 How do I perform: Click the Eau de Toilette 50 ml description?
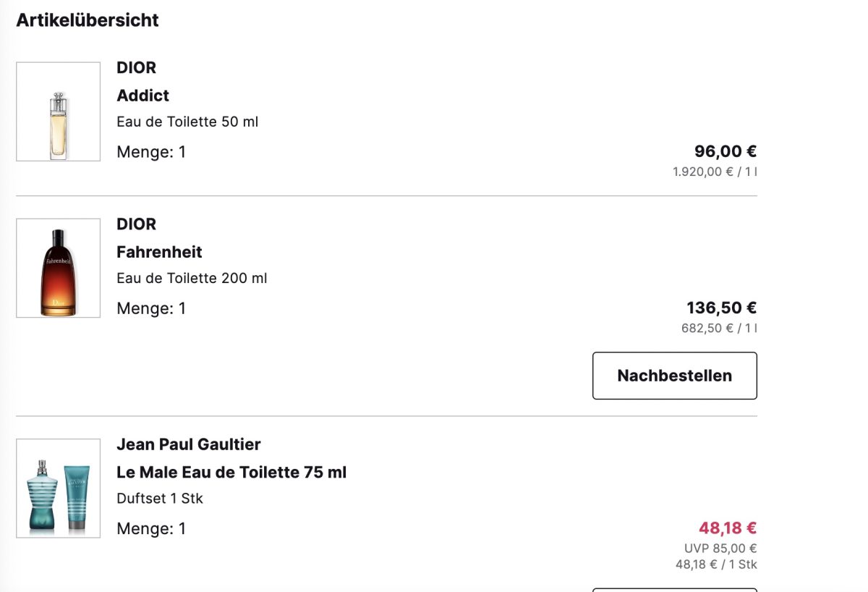[x=187, y=122]
